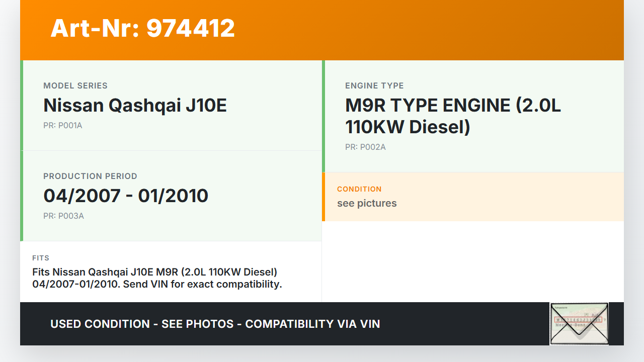Click the "PR: P003A" code

pyautogui.click(x=63, y=216)
